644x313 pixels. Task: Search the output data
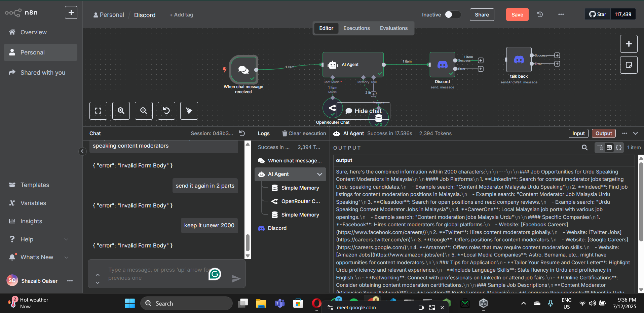point(585,148)
